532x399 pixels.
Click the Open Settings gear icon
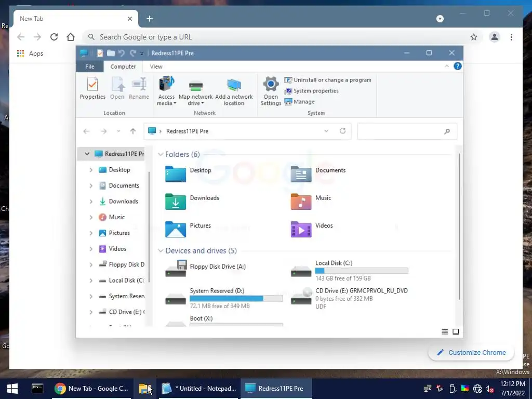pyautogui.click(x=271, y=91)
